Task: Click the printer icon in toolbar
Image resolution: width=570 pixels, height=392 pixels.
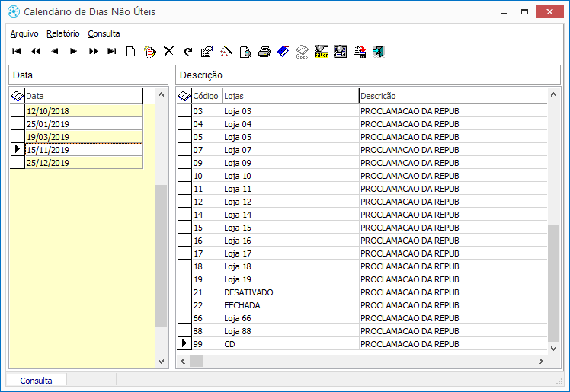Action: 264,52
